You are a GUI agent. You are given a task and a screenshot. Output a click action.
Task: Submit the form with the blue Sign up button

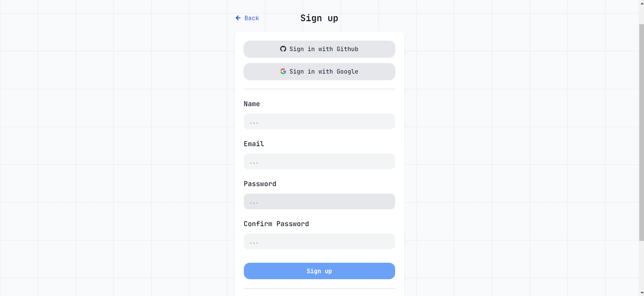[x=319, y=271]
